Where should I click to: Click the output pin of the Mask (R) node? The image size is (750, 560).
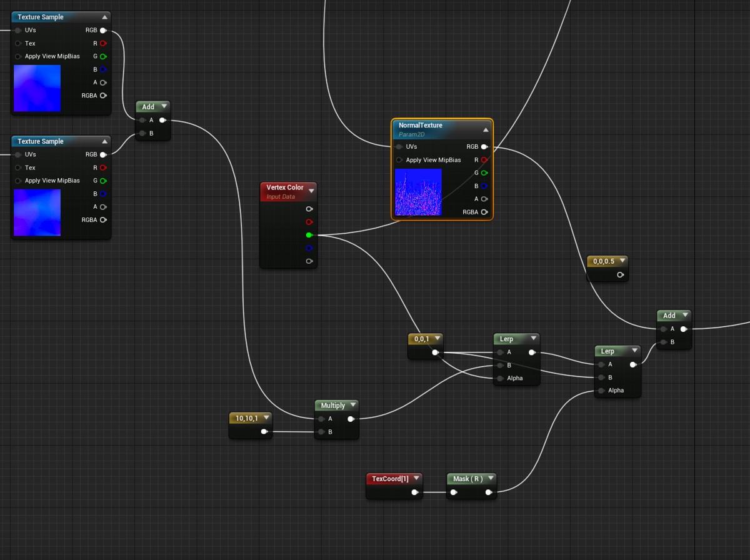489,492
